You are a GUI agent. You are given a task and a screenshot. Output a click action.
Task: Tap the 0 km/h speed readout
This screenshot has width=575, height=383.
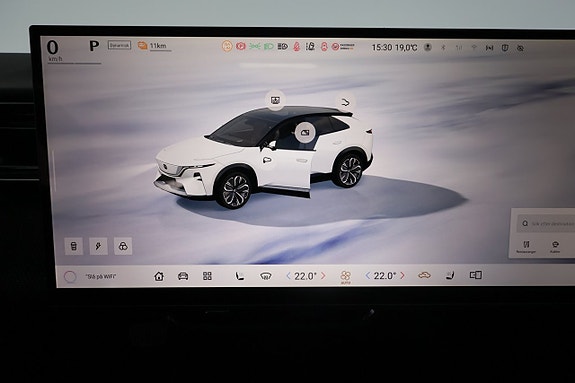click(x=54, y=50)
